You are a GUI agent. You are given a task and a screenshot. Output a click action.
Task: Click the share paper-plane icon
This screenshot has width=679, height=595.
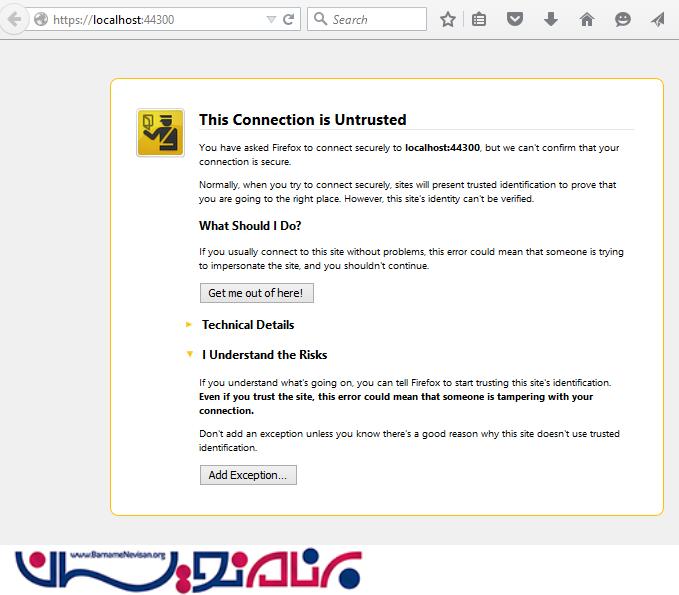coord(658,19)
